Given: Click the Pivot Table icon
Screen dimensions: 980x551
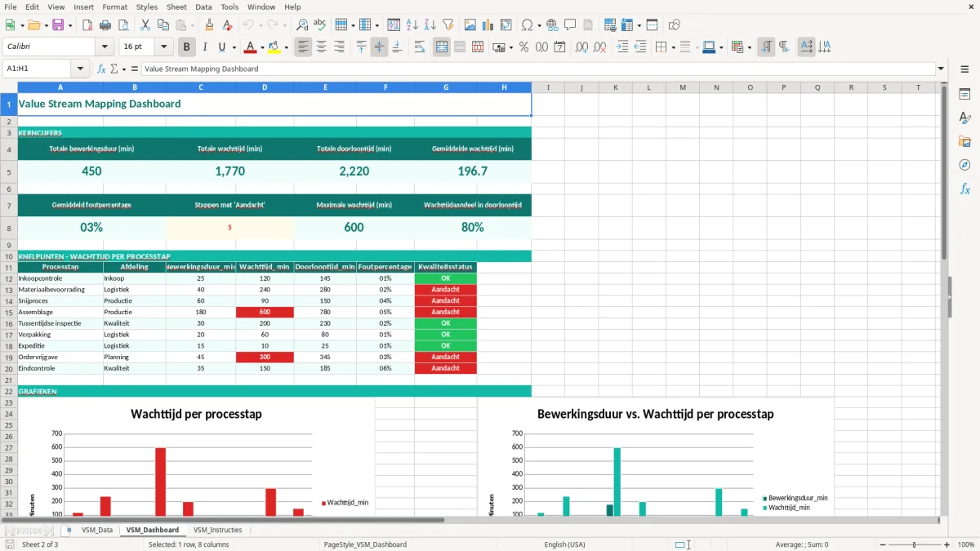Looking at the screenshot, I should click(x=506, y=25).
